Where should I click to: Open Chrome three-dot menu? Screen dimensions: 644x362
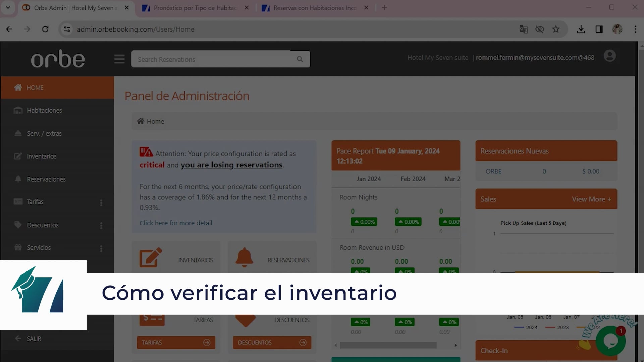click(x=635, y=29)
